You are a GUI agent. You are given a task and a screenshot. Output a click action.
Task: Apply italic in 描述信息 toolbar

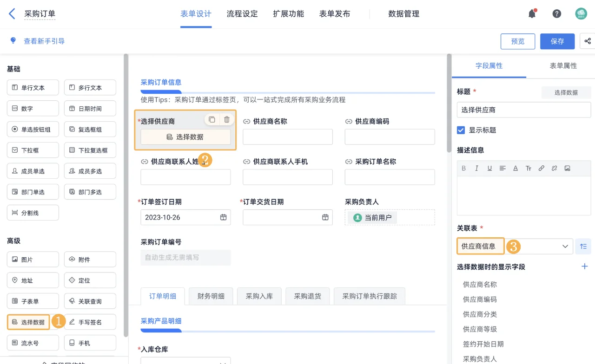click(476, 169)
